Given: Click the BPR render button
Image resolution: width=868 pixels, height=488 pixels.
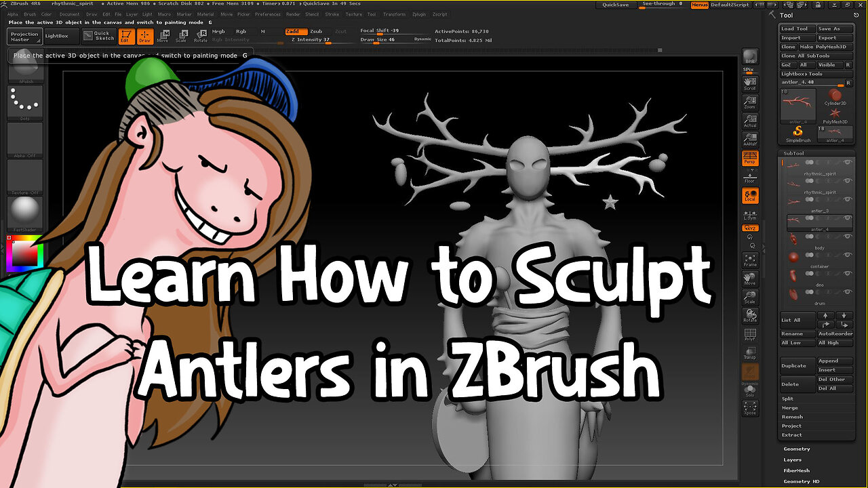Looking at the screenshot, I should 750,57.
